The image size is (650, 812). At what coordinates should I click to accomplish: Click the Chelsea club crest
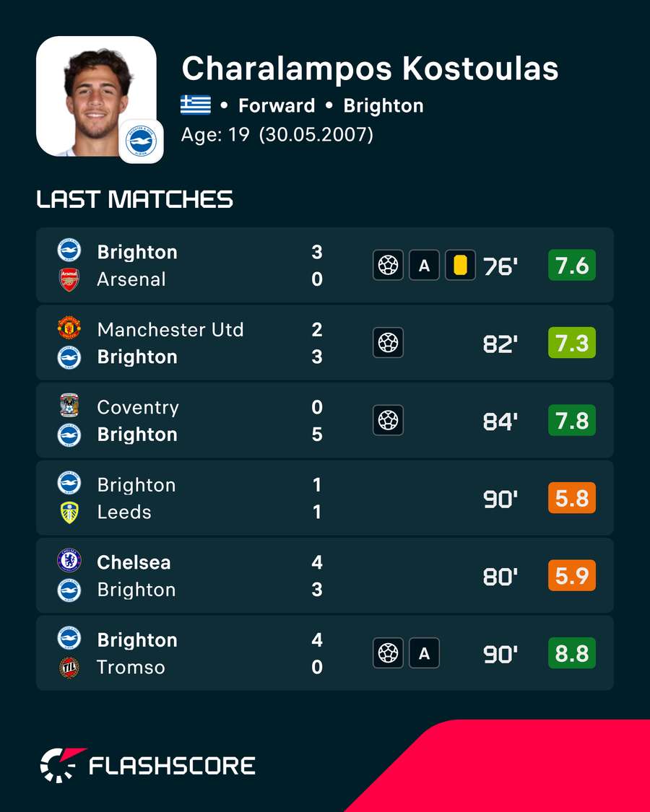[69, 562]
